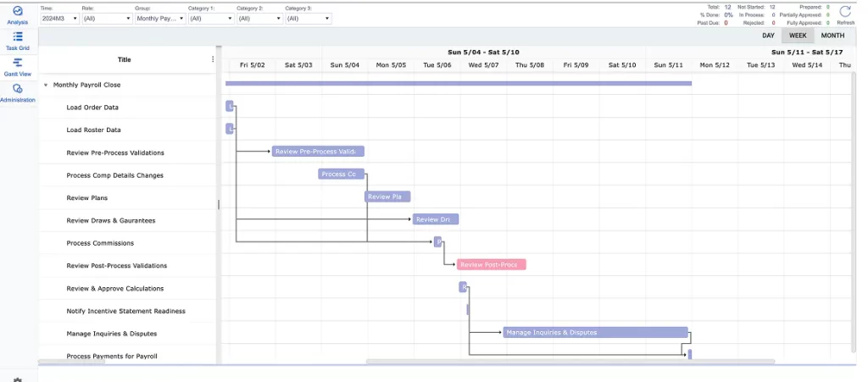This screenshot has width=868, height=382.
Task: Switch timeline to DAY view
Action: click(768, 36)
